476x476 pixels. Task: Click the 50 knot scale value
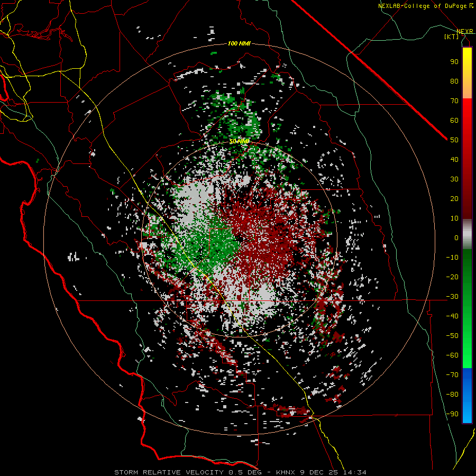(x=454, y=140)
